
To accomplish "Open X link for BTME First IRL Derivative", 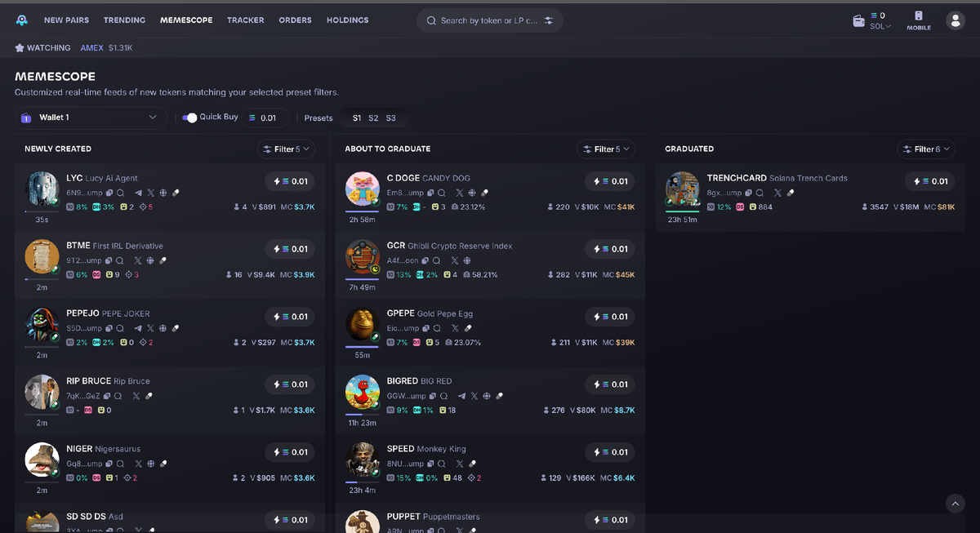I will pos(137,260).
